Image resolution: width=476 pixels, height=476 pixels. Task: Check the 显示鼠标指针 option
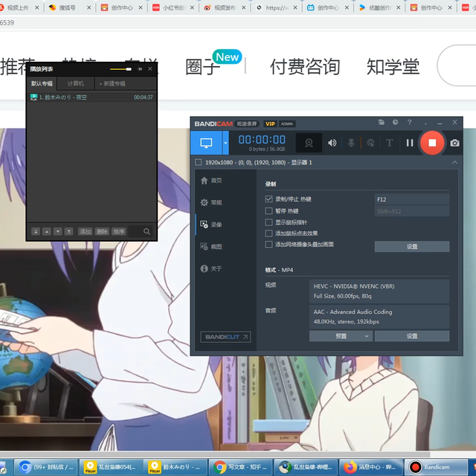click(x=269, y=222)
